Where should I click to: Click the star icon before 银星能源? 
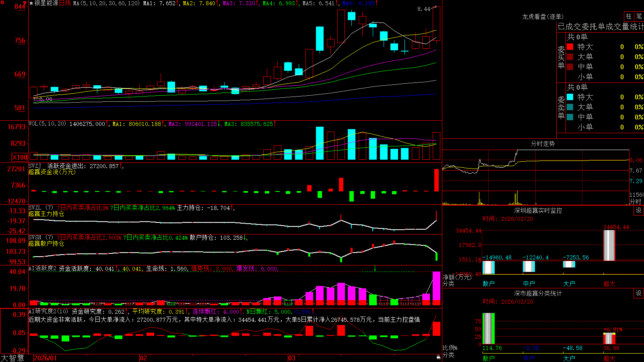click(x=31, y=3)
